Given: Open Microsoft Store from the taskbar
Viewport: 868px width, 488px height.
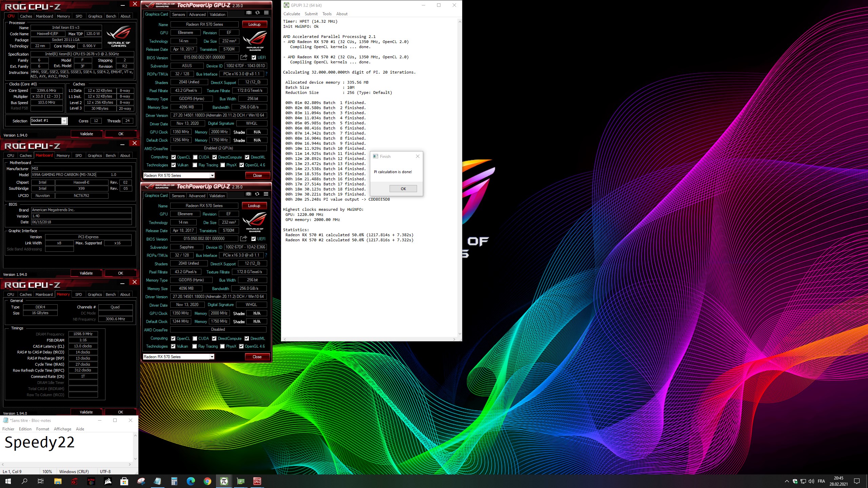Looking at the screenshot, I should pyautogui.click(x=124, y=481).
